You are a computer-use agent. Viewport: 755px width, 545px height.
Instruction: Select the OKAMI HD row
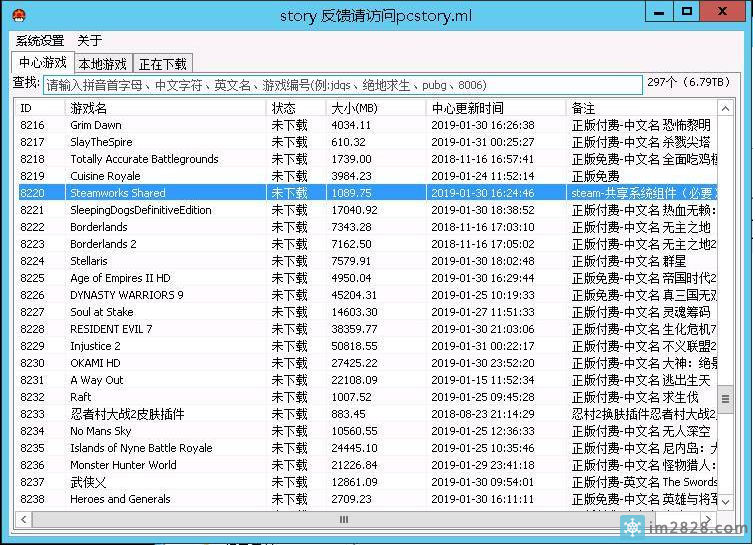[367, 363]
